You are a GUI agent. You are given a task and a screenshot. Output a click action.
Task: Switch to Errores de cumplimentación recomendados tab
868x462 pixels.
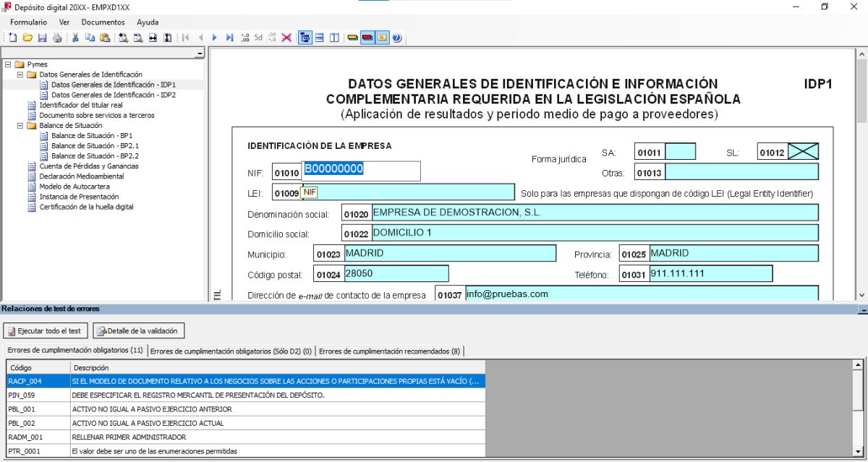[389, 351]
